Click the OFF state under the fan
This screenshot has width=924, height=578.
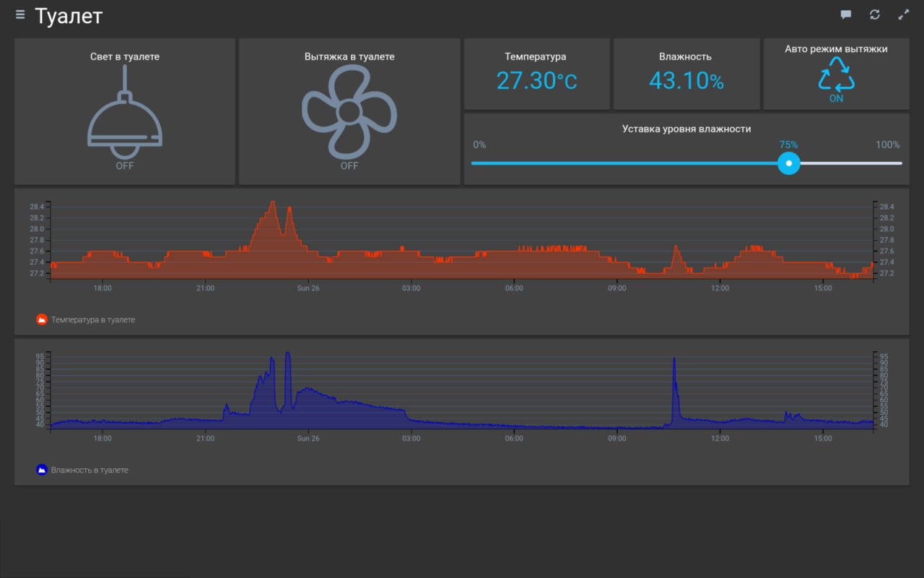click(349, 165)
